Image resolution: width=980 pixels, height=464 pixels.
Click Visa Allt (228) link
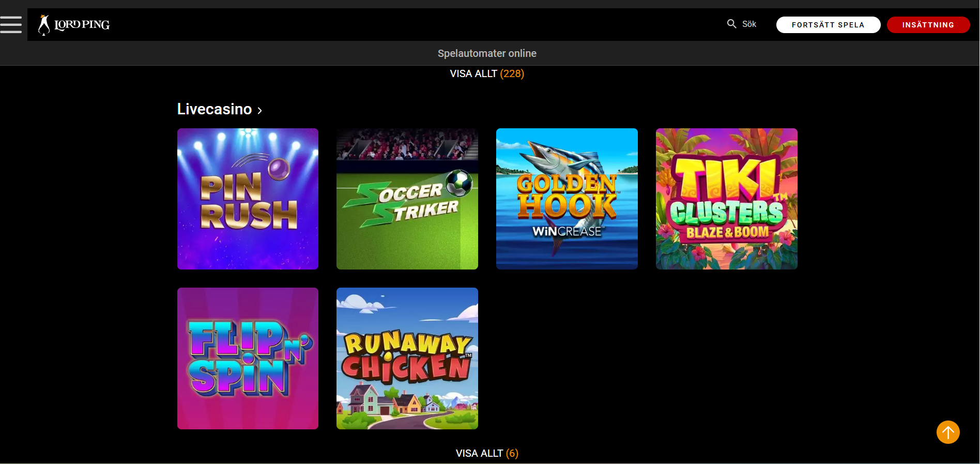click(x=487, y=73)
